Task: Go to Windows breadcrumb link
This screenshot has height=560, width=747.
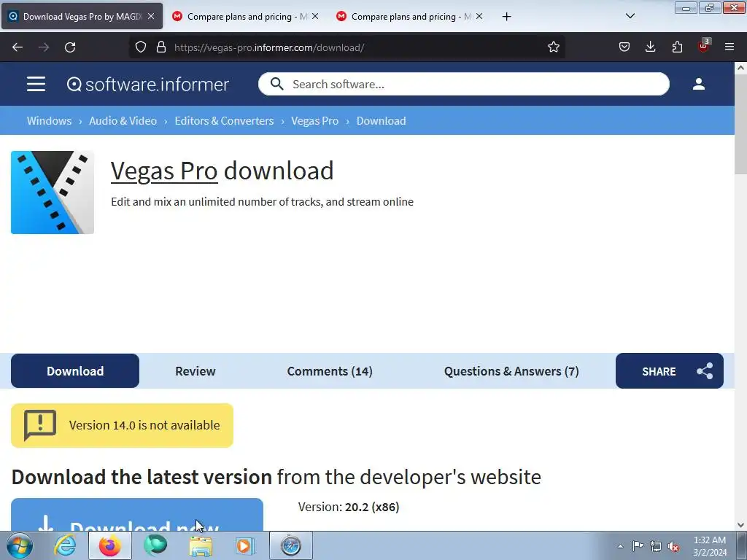Action: pyautogui.click(x=49, y=121)
